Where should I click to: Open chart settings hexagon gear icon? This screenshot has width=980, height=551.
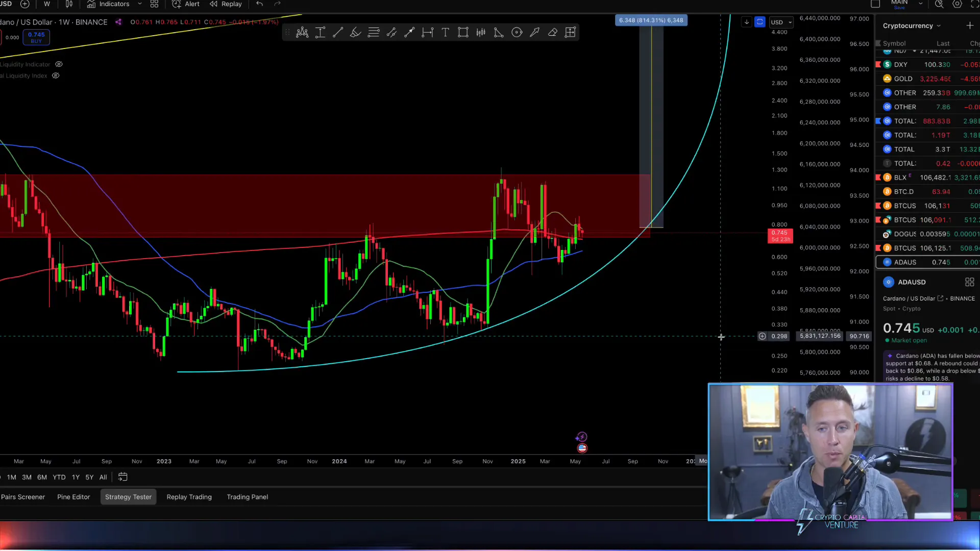point(958,4)
